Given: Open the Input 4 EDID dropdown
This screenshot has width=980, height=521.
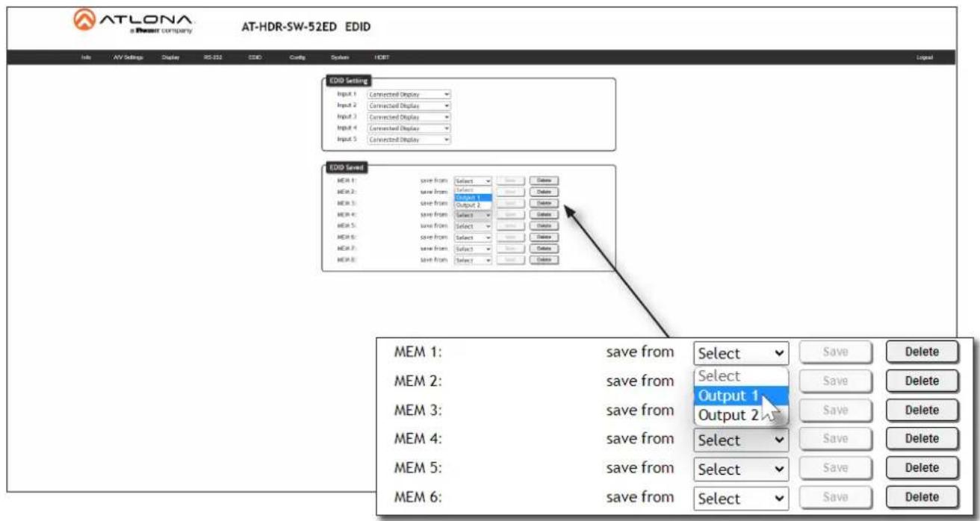Looking at the screenshot, I should 409,128.
